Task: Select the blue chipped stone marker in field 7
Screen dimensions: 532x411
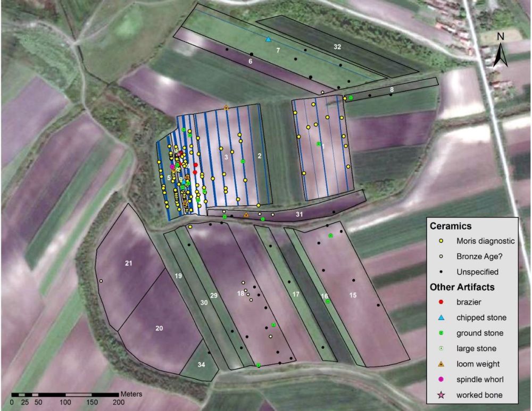Action: pos(268,39)
